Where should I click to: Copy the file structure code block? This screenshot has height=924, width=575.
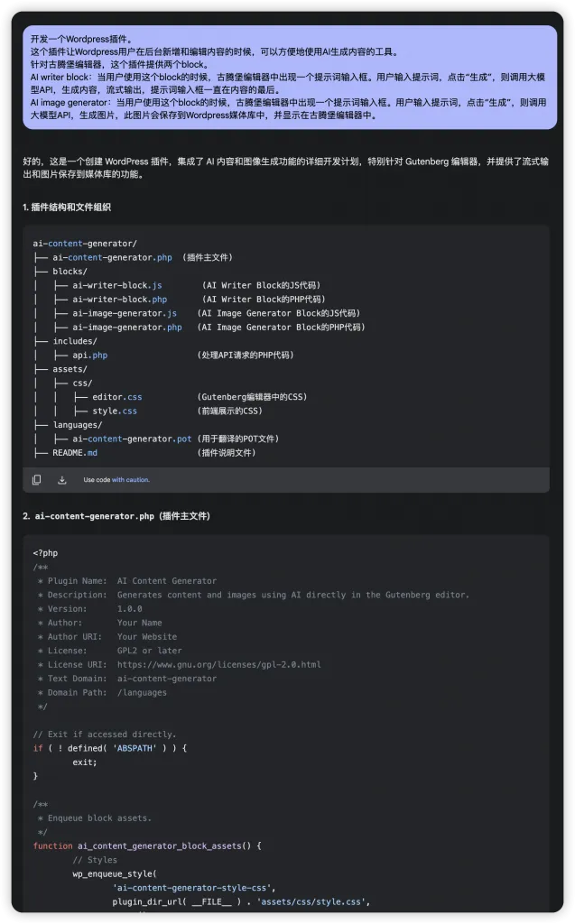coord(37,480)
